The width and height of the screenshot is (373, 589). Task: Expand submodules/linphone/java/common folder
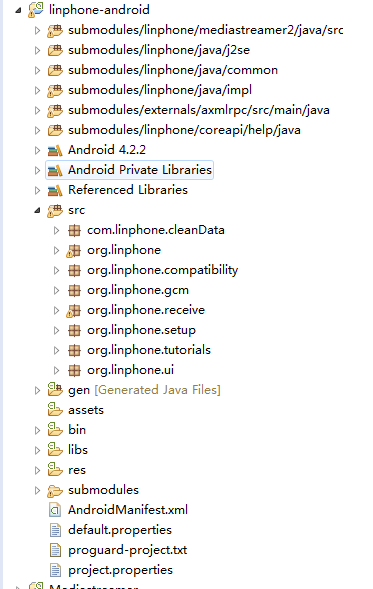click(x=37, y=70)
